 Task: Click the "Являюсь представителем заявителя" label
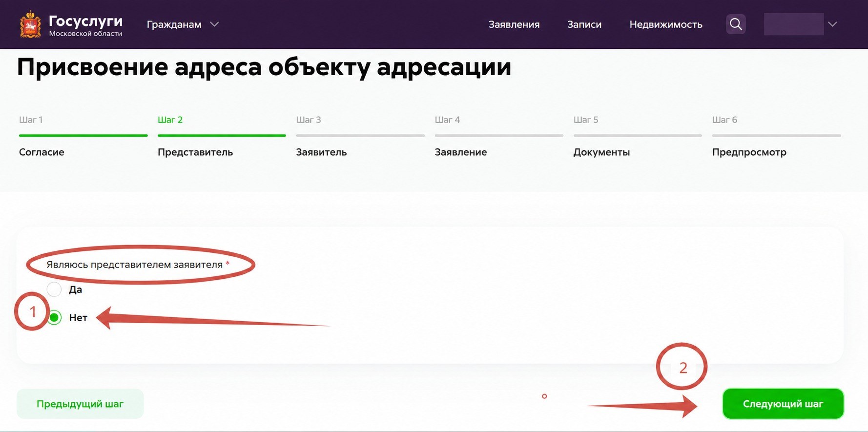coord(135,265)
